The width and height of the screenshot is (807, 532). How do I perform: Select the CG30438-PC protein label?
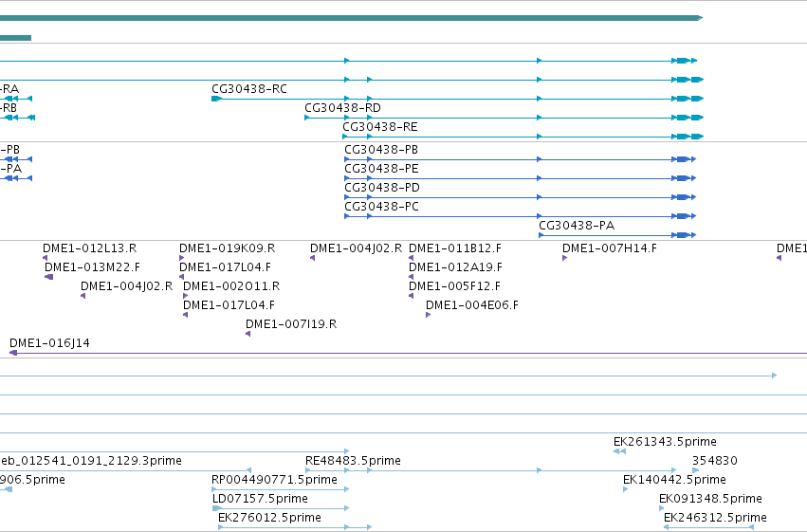[381, 207]
